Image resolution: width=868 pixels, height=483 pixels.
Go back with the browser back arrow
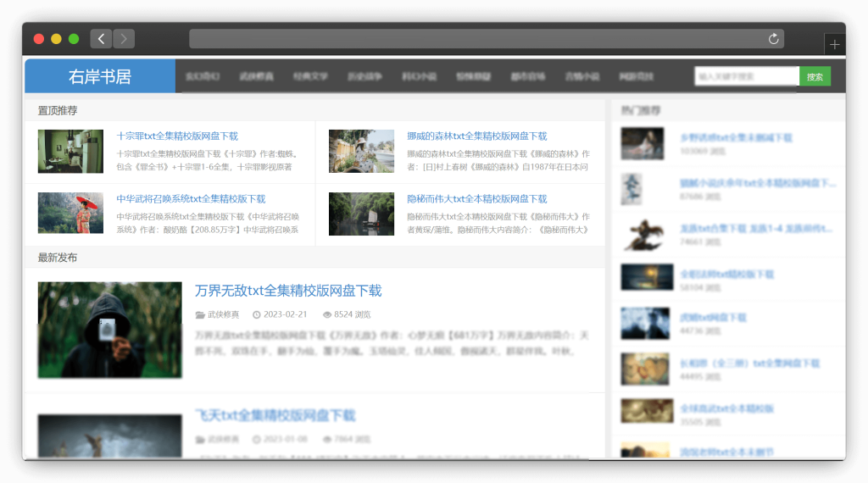click(x=101, y=39)
